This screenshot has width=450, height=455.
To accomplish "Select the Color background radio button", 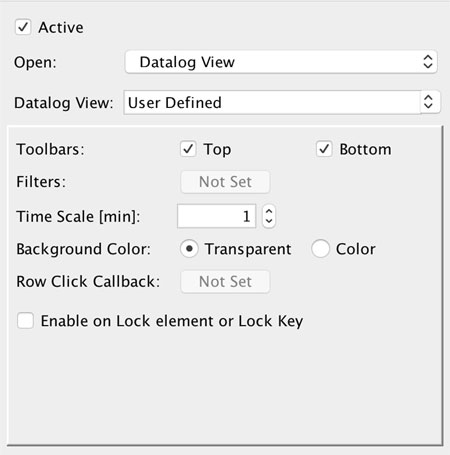I will pyautogui.click(x=320, y=249).
